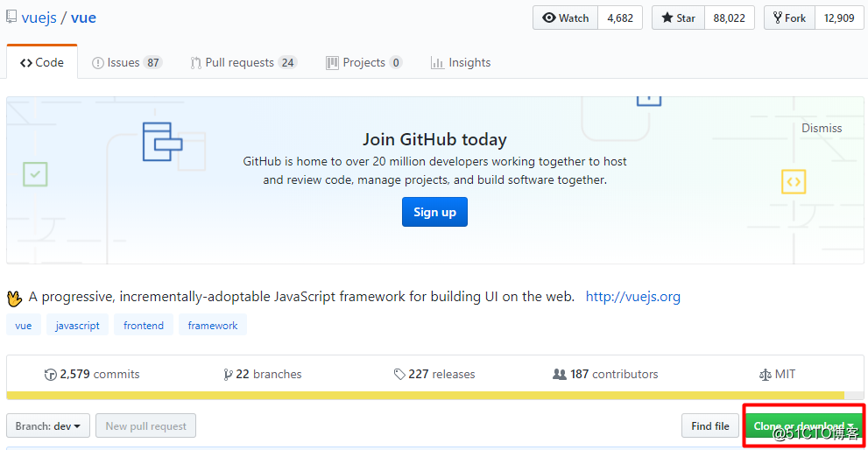Click the eye icon on Watch
This screenshot has height=450, width=868.
coord(548,18)
